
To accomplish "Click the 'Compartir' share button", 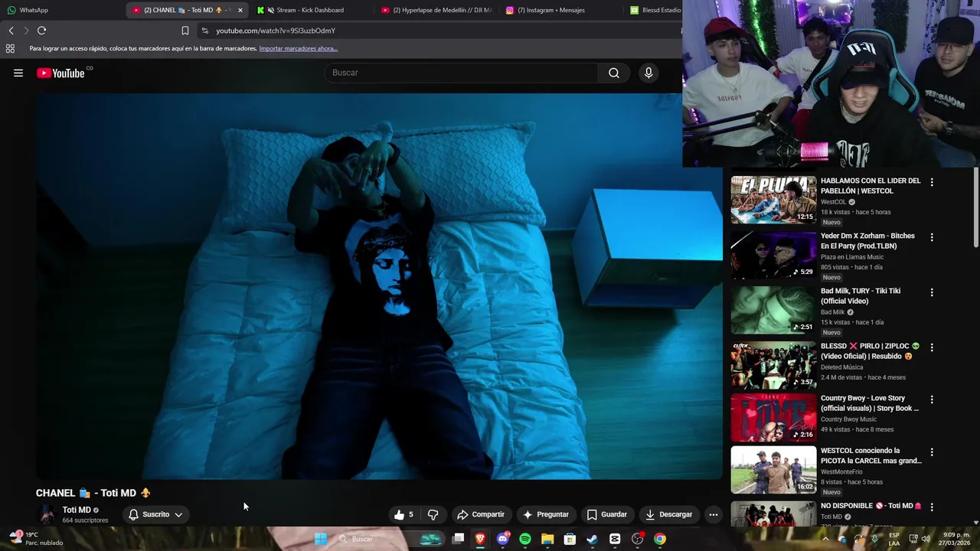I will 481,514.
